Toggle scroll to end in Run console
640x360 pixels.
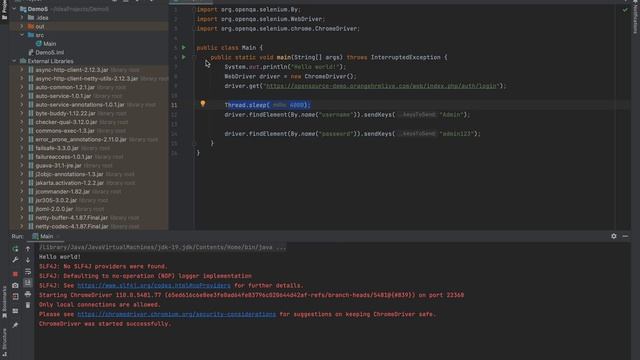(x=28, y=282)
